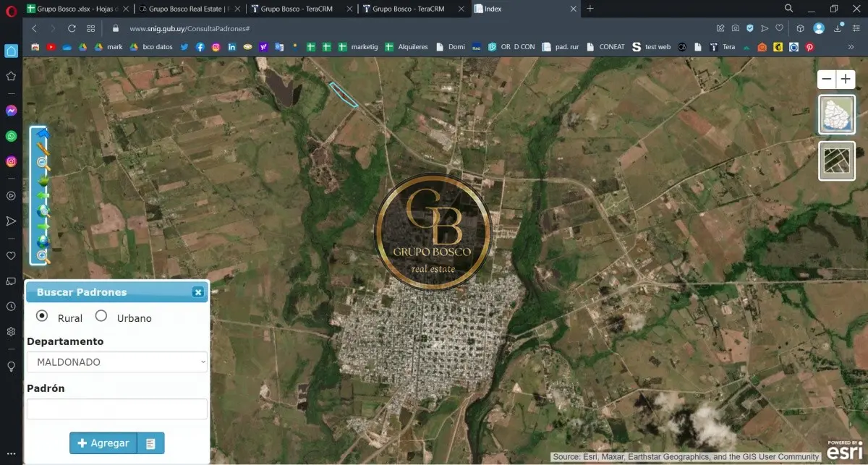Close the Index tab
The height and width of the screenshot is (465, 868).
(574, 9)
